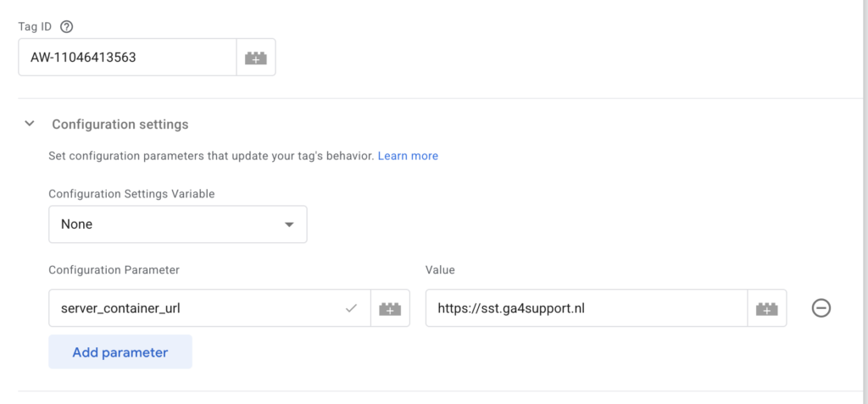Click the Configuration Settings Variable label

(x=131, y=194)
